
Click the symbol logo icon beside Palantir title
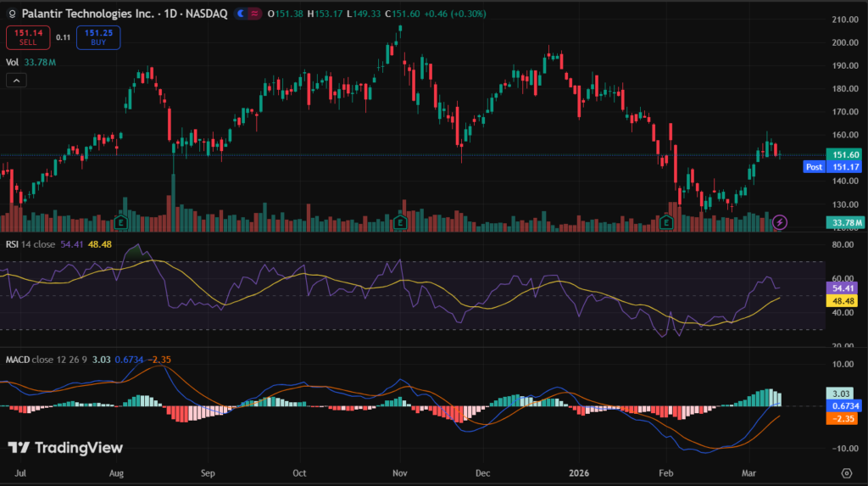click(x=11, y=14)
